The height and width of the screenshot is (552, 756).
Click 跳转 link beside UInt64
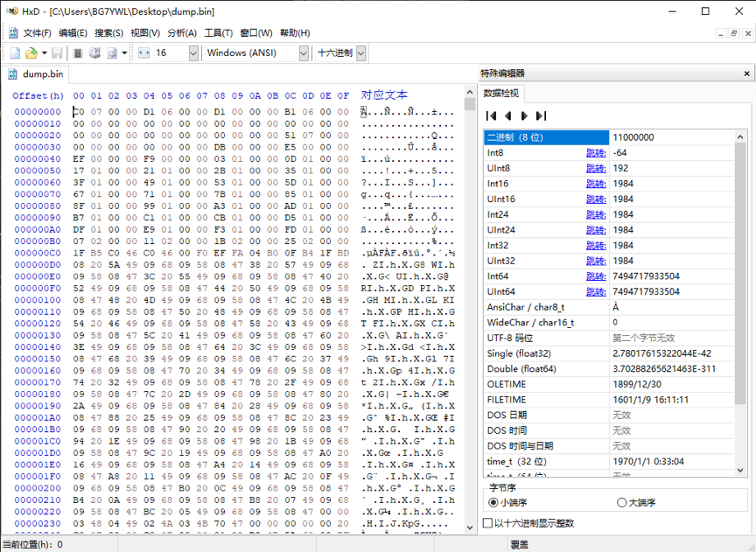(x=596, y=291)
